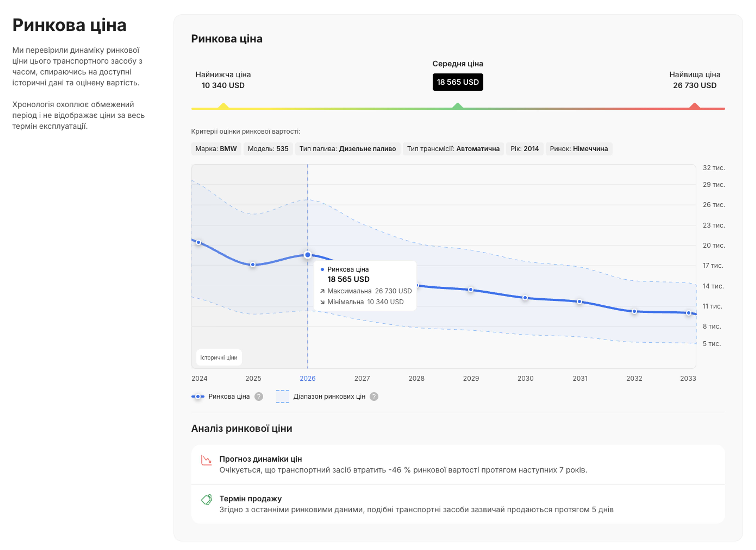The image size is (756, 550).
Task: Click the 26 730 USD highest price value
Action: pyautogui.click(x=695, y=85)
